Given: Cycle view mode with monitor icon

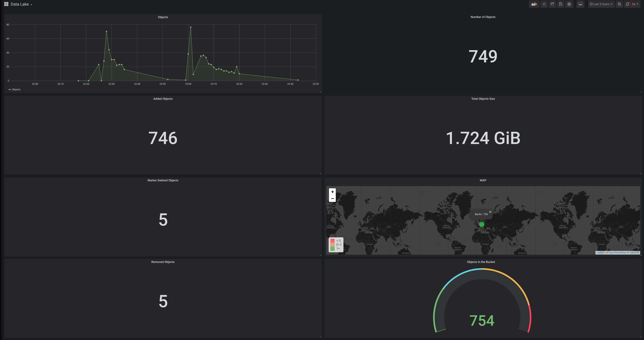Looking at the screenshot, I should tap(580, 4).
